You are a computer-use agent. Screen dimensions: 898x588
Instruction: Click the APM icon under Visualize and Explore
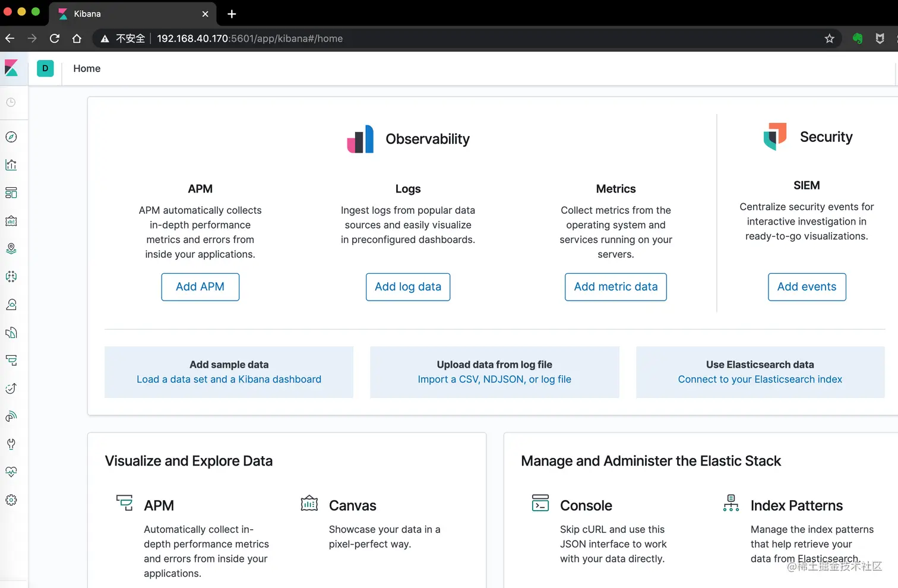tap(125, 503)
